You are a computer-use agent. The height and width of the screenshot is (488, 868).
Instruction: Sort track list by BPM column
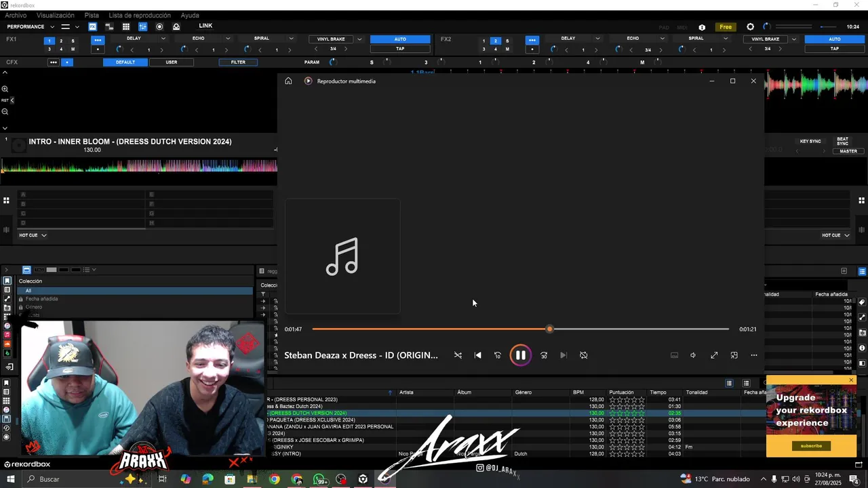click(x=578, y=392)
